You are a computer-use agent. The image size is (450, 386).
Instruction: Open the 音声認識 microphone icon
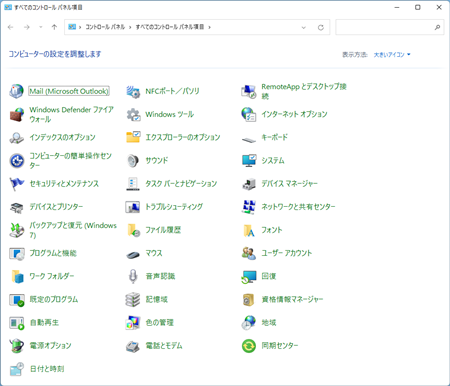pos(133,276)
